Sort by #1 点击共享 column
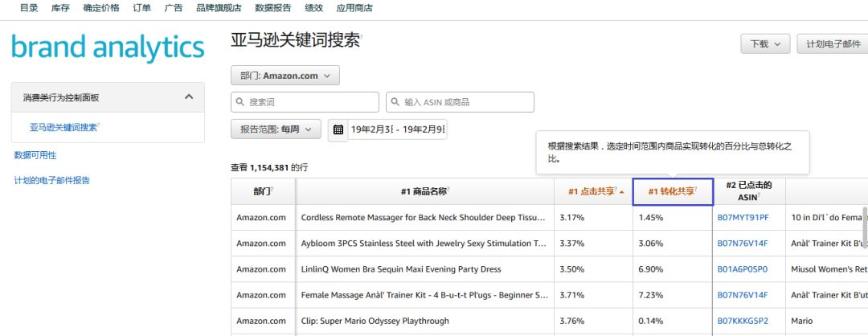The image size is (868, 336). point(593,191)
